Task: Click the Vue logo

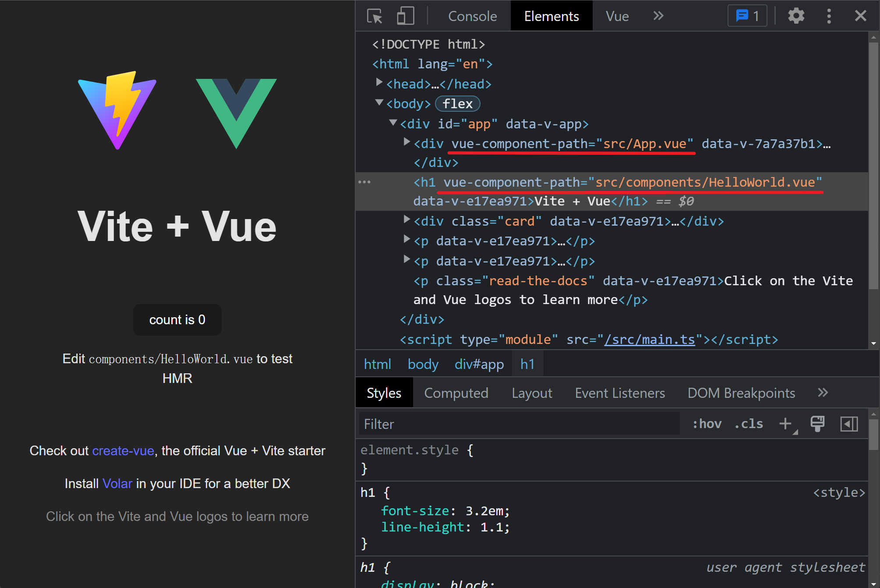Action: 236,113
